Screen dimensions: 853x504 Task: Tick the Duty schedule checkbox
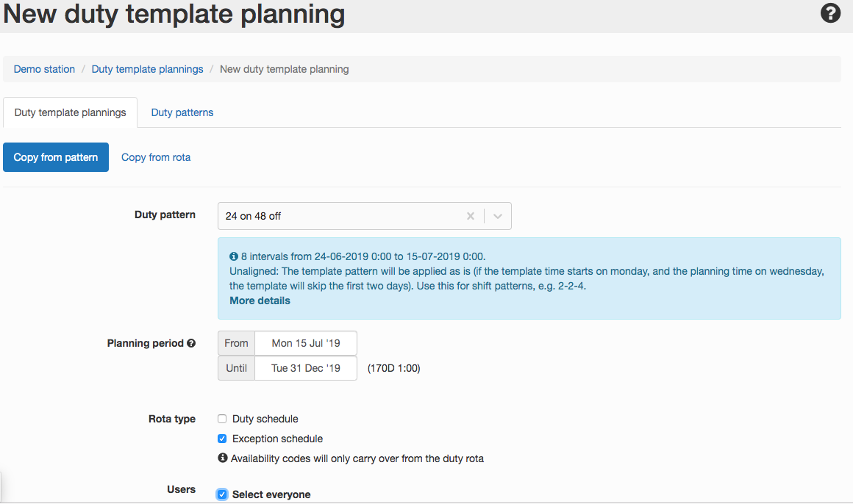tap(222, 419)
